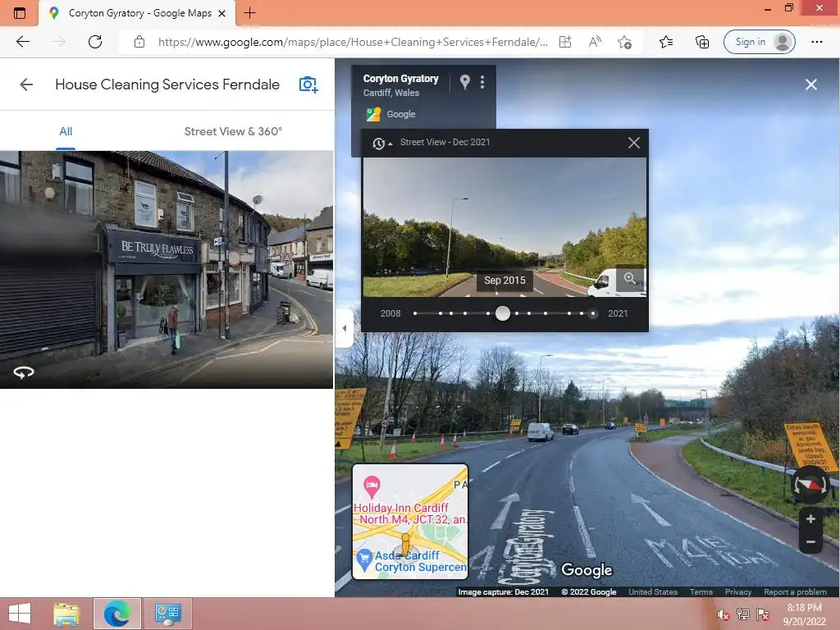
Task: Select the first 2008 timeline dot
Action: (x=415, y=313)
